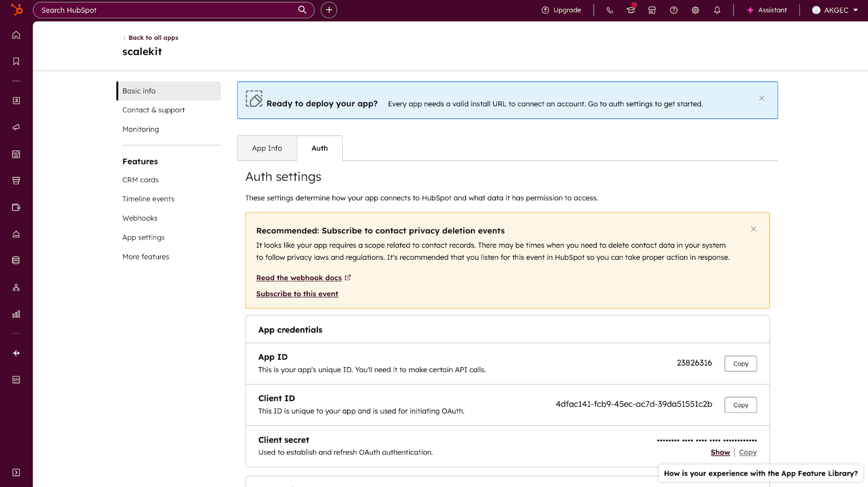Open Breeze AI sparkle icon in sidebar
This screenshot has height=487, width=868.
pyautogui.click(x=16, y=353)
